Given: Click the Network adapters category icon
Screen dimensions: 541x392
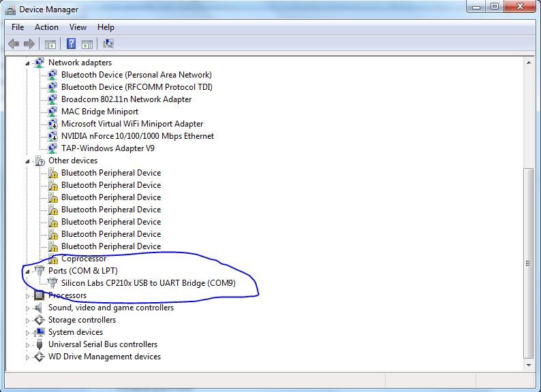Looking at the screenshot, I should pyautogui.click(x=40, y=63).
